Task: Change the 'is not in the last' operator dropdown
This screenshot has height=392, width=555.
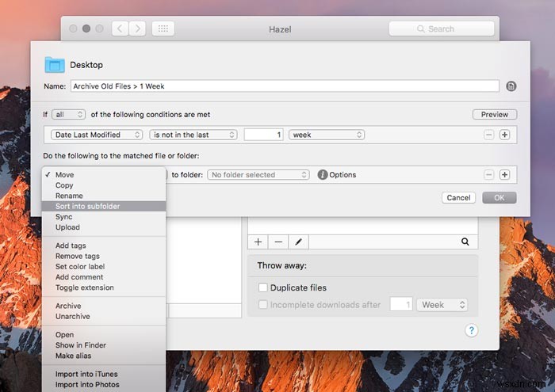Action: (x=193, y=135)
